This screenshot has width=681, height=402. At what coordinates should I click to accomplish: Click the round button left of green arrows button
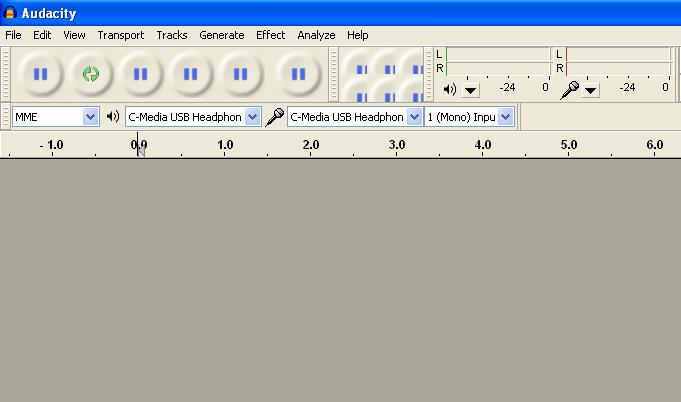pos(41,74)
